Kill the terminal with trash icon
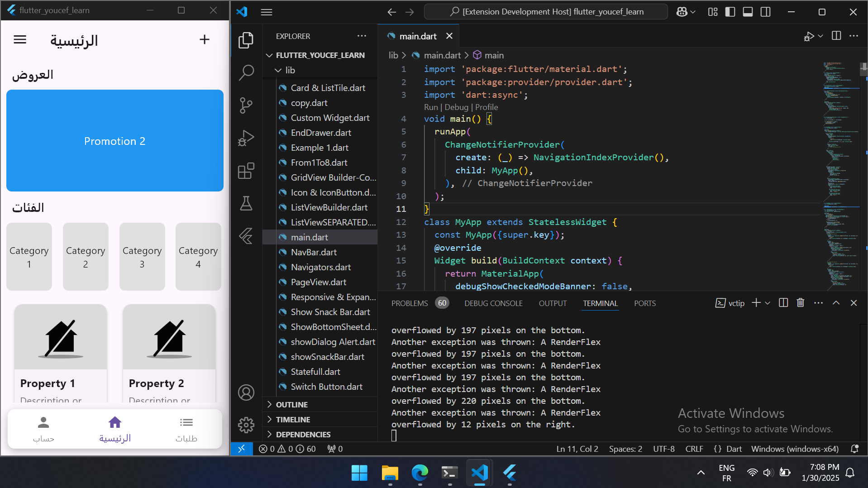The width and height of the screenshot is (868, 488). click(x=800, y=303)
